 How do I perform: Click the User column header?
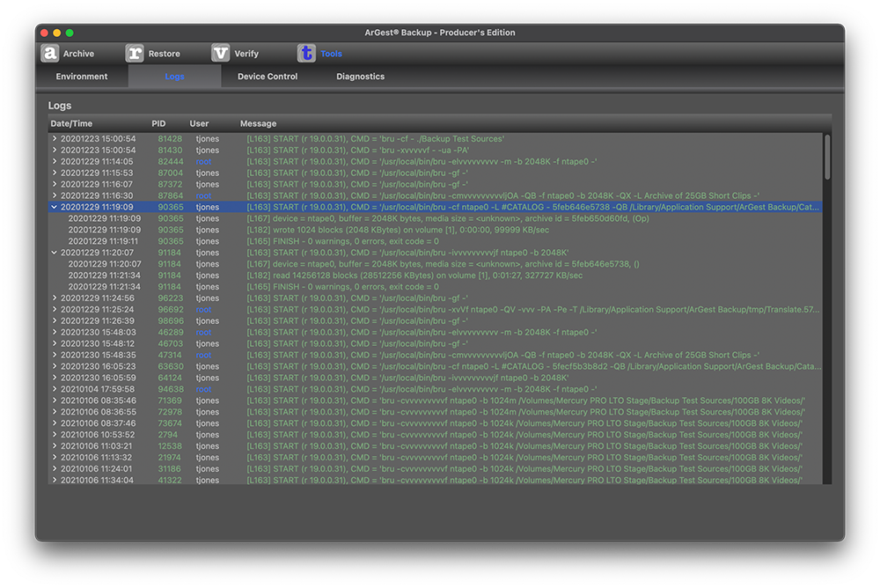pos(199,123)
